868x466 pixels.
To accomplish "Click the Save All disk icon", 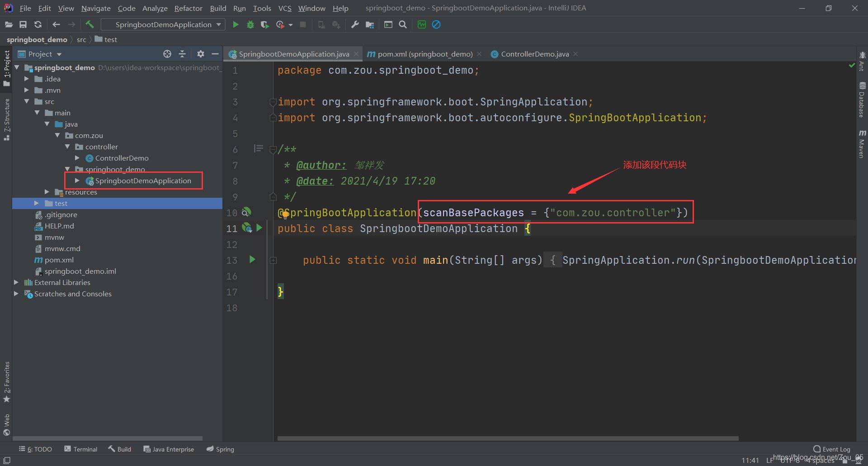I will point(23,24).
